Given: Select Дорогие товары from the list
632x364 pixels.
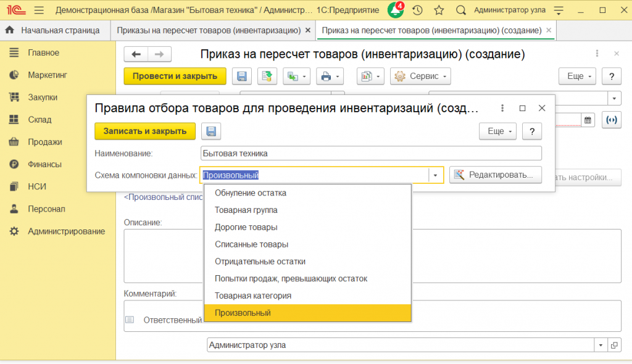Looking at the screenshot, I should (307, 228).
